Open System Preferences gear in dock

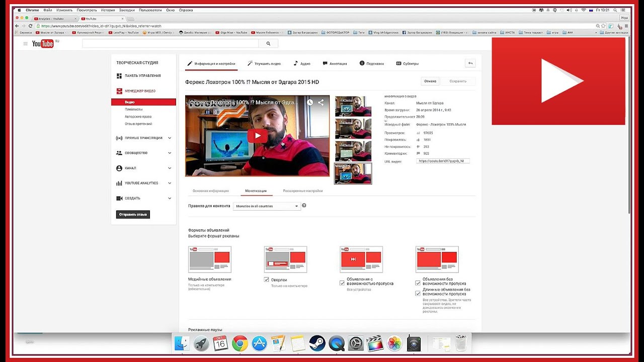click(356, 343)
